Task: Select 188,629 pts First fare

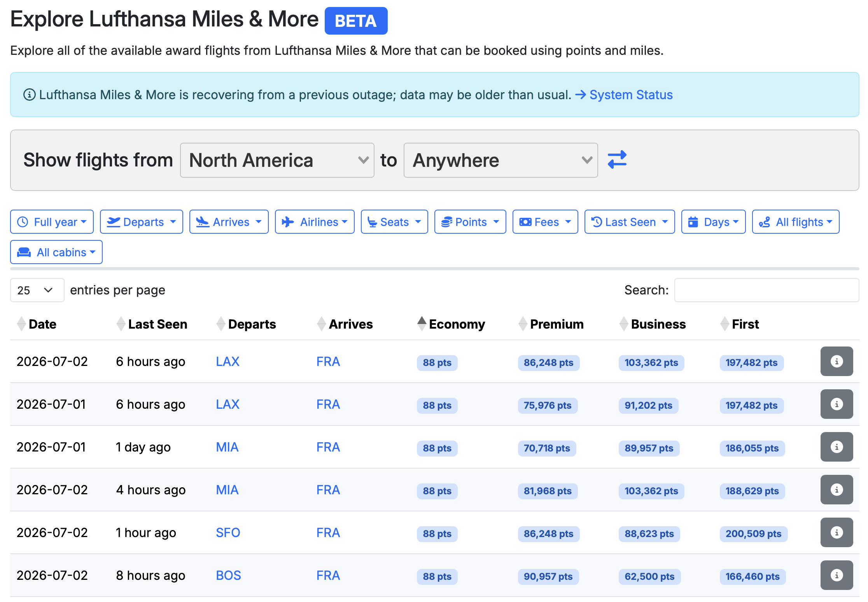Action: (x=752, y=491)
